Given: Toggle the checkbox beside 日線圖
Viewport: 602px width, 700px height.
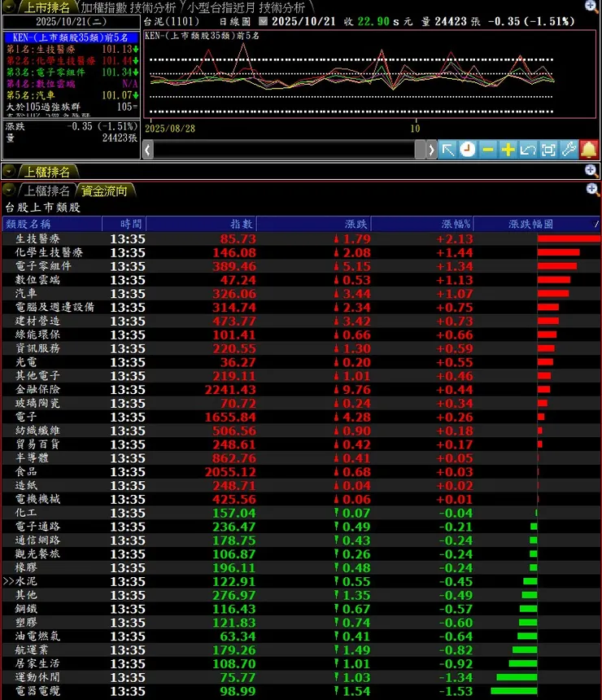Looking at the screenshot, I should (x=263, y=21).
